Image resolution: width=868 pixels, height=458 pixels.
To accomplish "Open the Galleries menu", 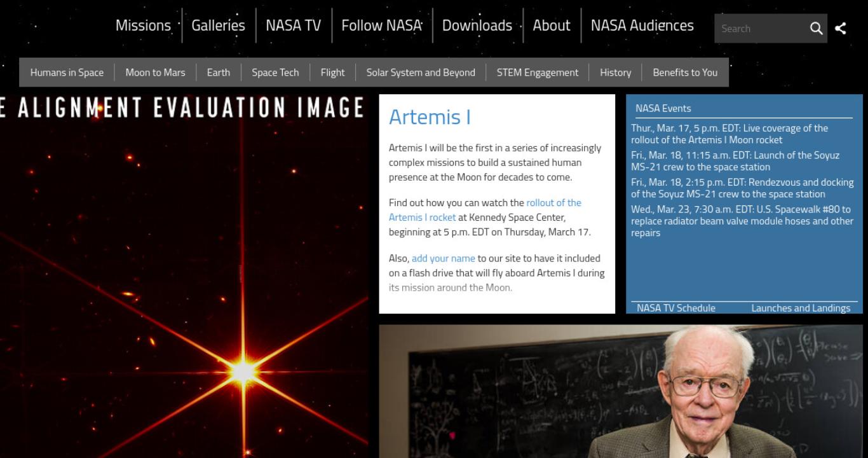I will [219, 25].
